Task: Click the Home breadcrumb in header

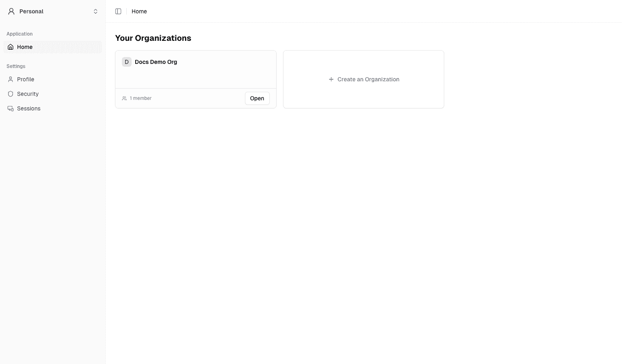Action: tap(139, 11)
